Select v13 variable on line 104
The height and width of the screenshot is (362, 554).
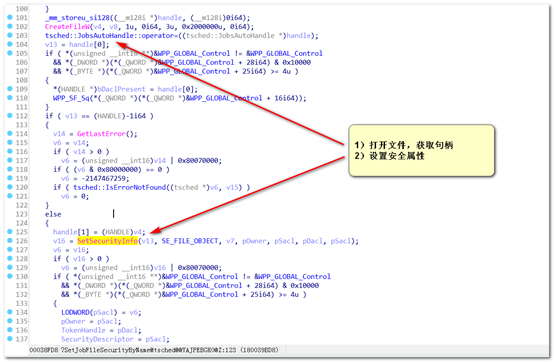(x=51, y=45)
